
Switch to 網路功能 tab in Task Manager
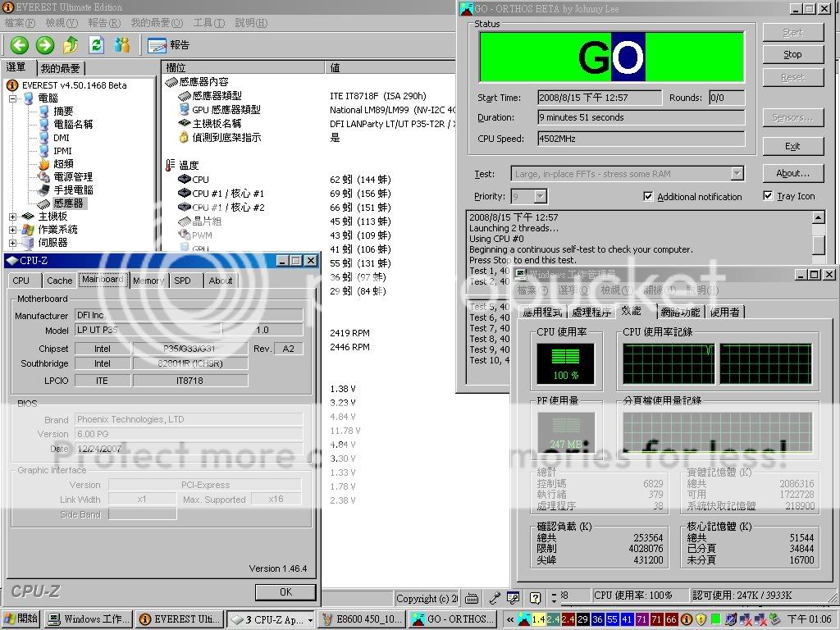click(680, 312)
